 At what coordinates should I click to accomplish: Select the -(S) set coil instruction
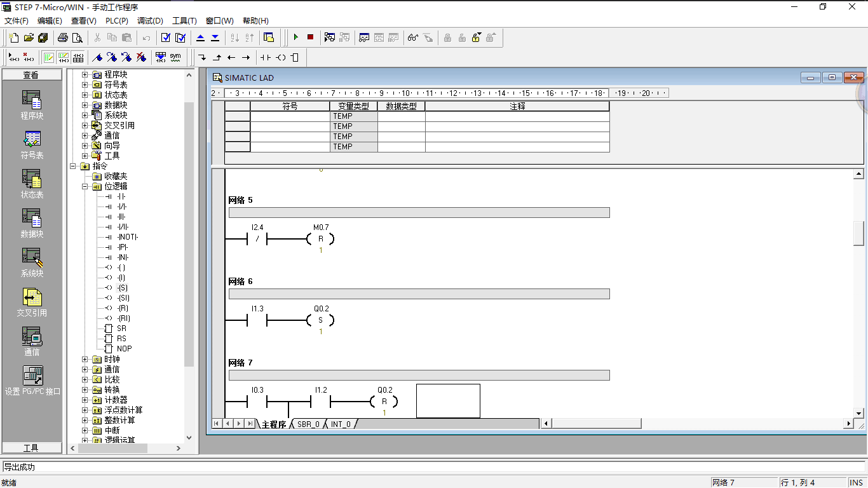(x=122, y=288)
